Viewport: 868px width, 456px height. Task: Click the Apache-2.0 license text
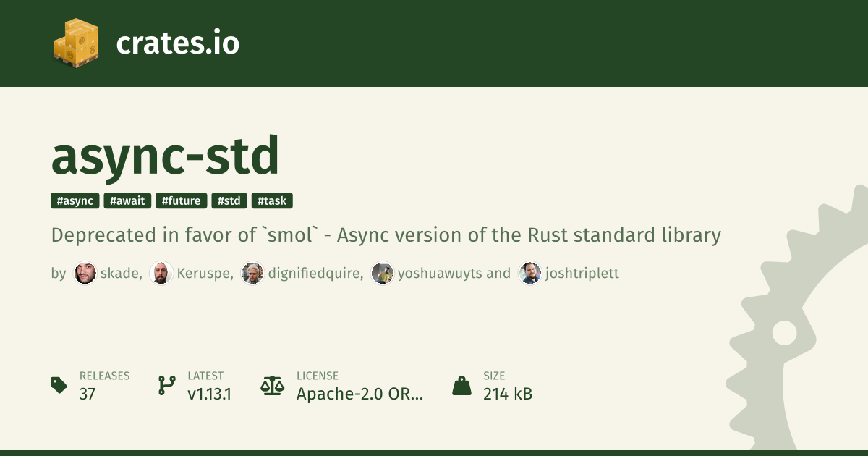coord(359,394)
